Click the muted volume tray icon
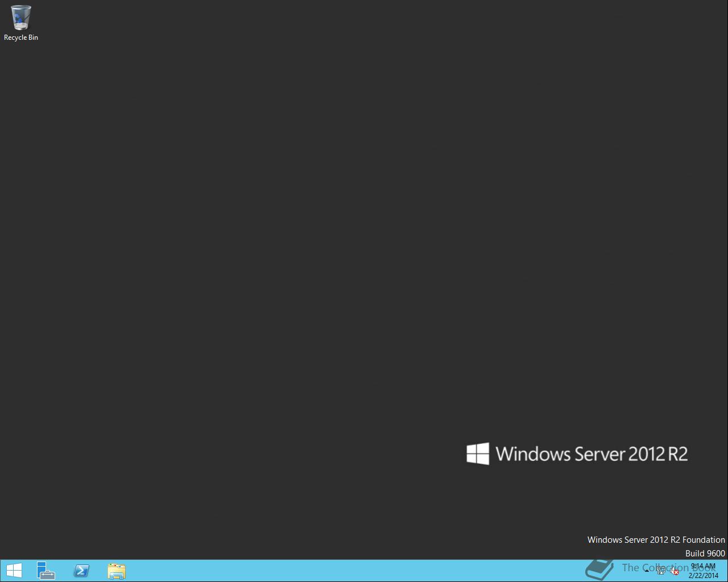This screenshot has height=582, width=728. click(675, 571)
